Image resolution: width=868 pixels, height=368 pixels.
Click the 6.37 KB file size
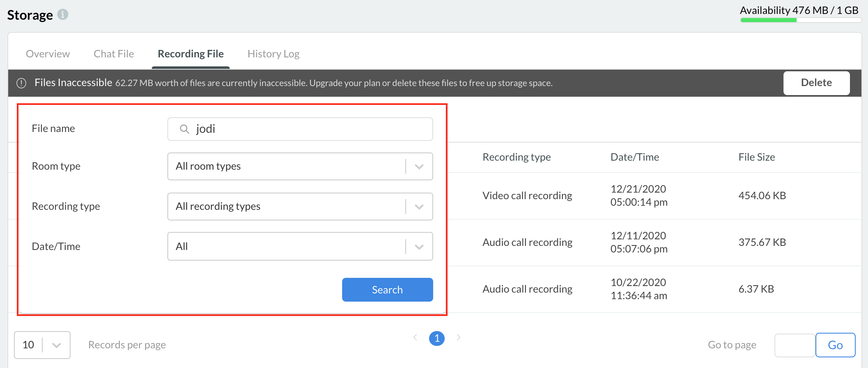point(756,289)
